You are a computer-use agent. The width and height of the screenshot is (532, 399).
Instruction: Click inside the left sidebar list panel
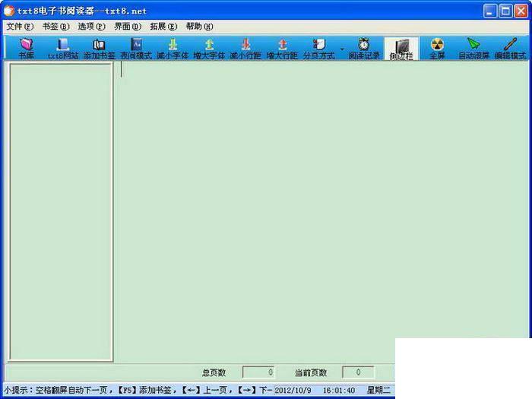click(x=61, y=211)
